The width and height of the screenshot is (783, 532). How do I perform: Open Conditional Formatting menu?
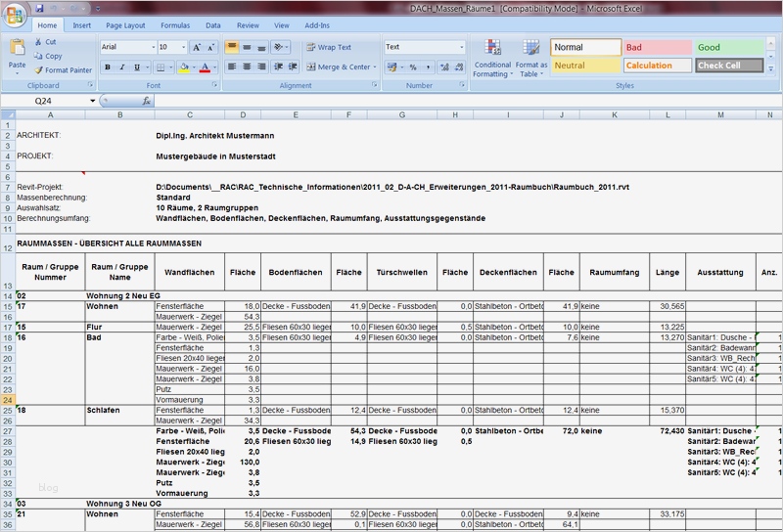tap(492, 59)
